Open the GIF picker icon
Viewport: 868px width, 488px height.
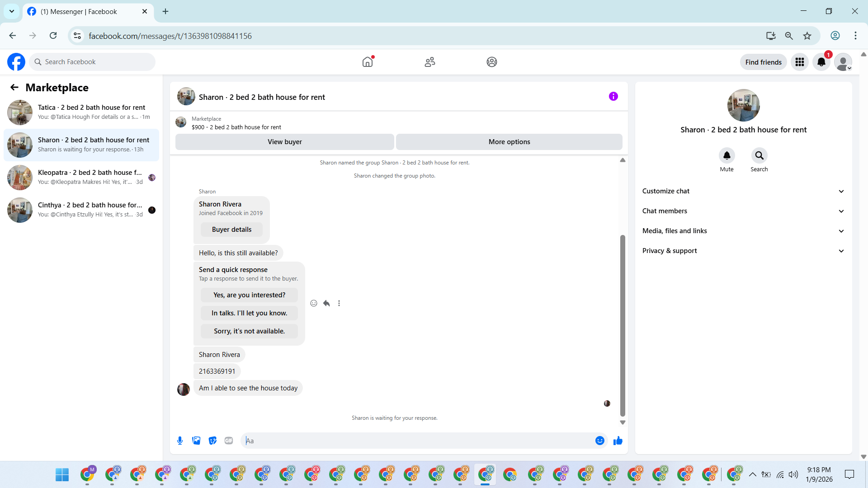point(229,441)
